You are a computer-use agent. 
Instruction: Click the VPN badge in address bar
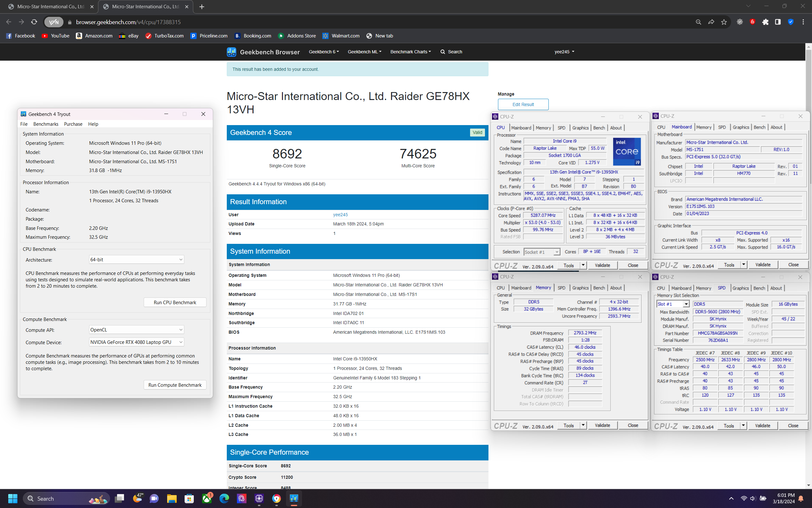(54, 22)
